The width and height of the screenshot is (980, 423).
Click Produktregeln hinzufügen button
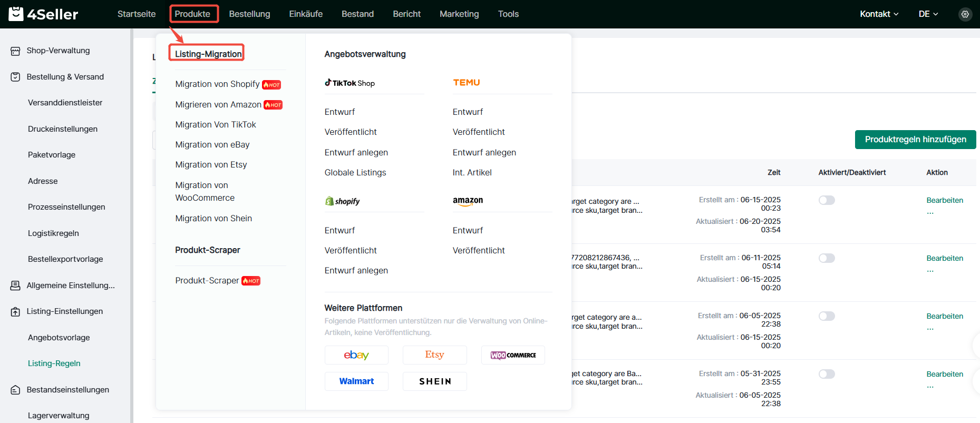click(x=915, y=140)
